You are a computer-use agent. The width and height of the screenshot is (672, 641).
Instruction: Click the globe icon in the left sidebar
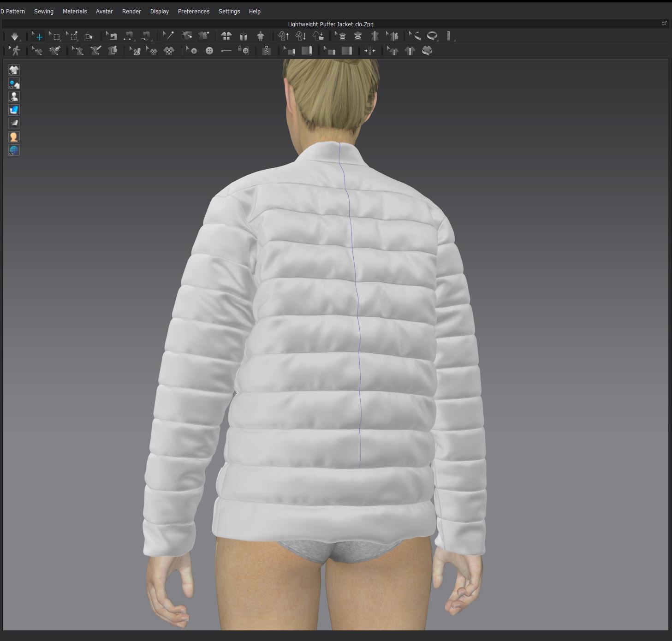[14, 150]
